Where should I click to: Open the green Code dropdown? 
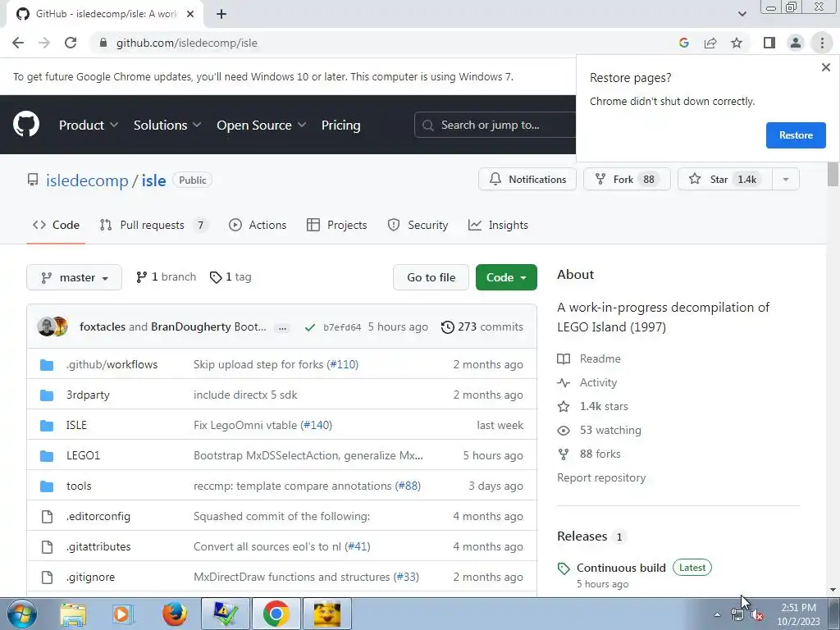(x=506, y=277)
